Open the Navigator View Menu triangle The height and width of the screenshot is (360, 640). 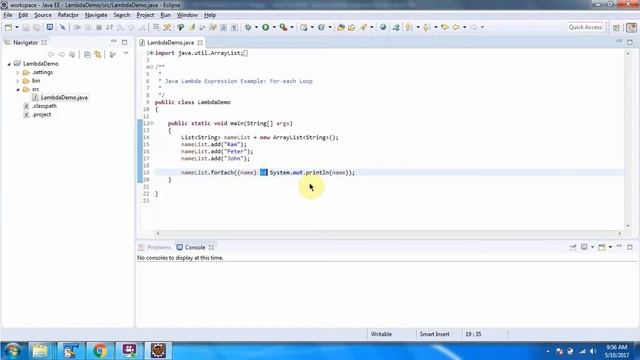click(126, 54)
